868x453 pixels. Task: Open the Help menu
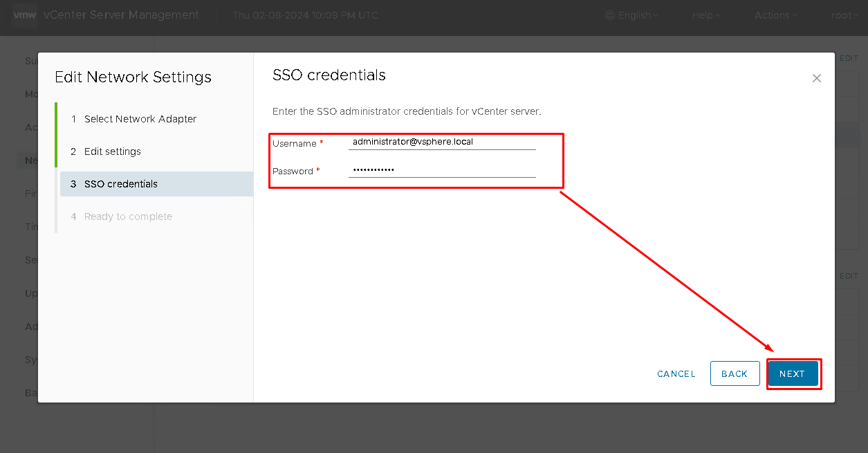coord(706,15)
